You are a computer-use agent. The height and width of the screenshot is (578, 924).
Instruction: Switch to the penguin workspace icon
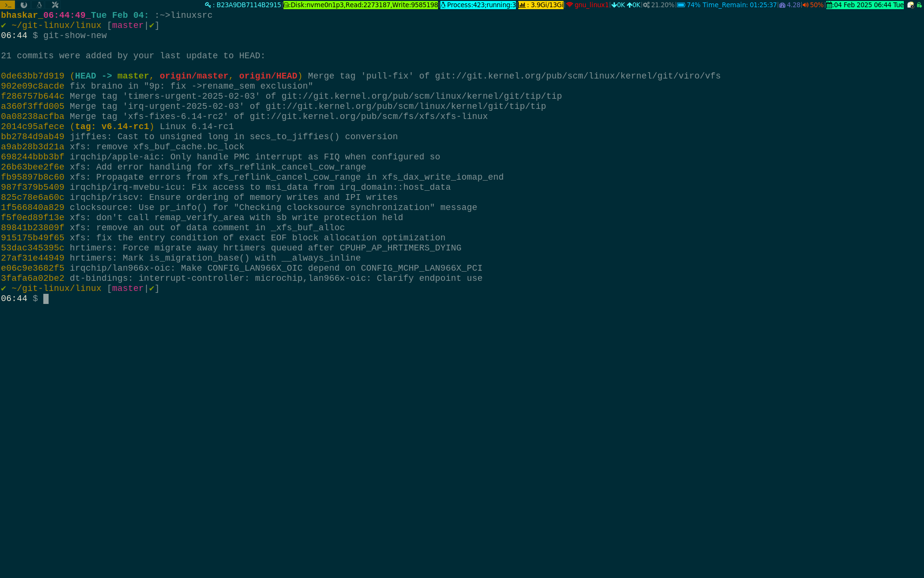[39, 5]
